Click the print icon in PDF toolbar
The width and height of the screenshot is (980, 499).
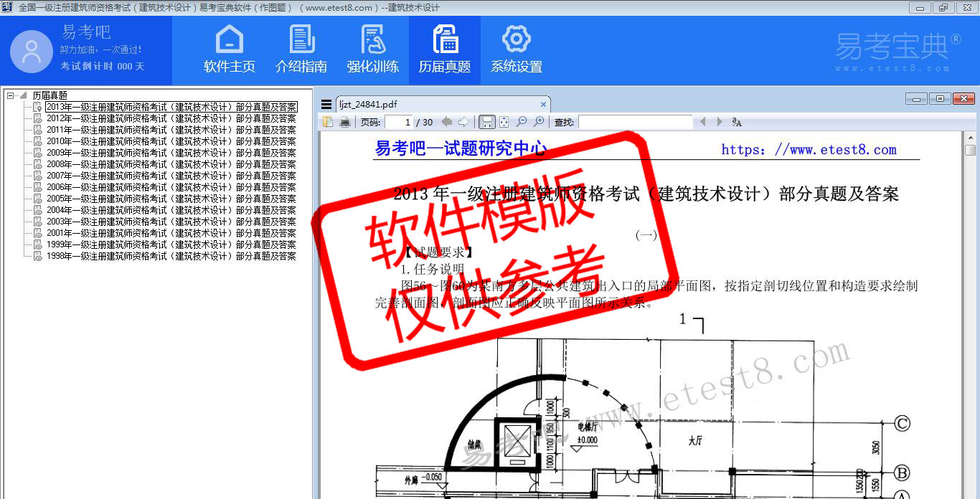pos(345,122)
